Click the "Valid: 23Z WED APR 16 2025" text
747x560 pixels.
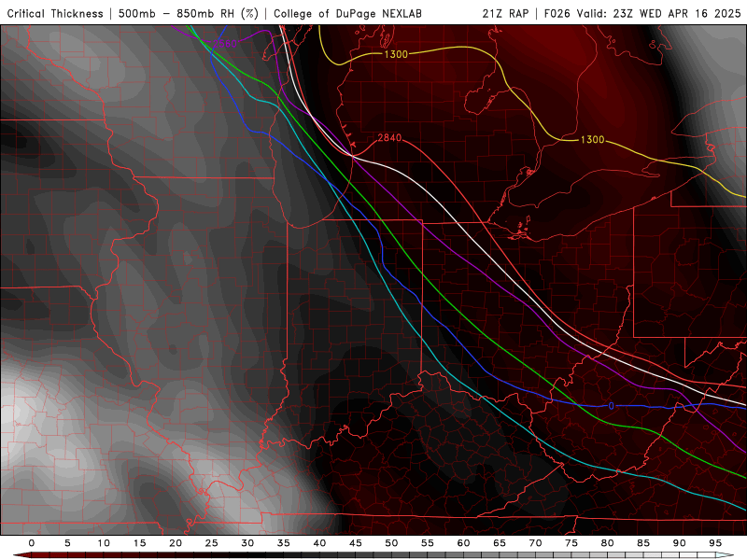point(659,13)
